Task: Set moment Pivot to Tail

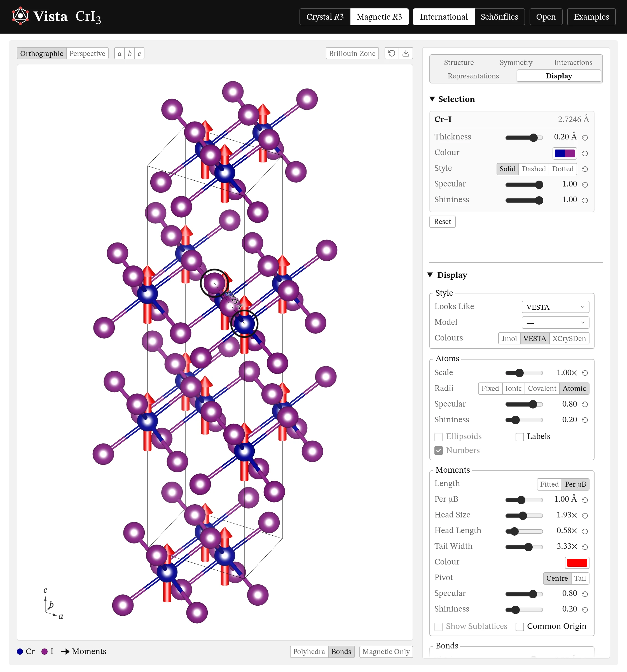Action: 580,578
